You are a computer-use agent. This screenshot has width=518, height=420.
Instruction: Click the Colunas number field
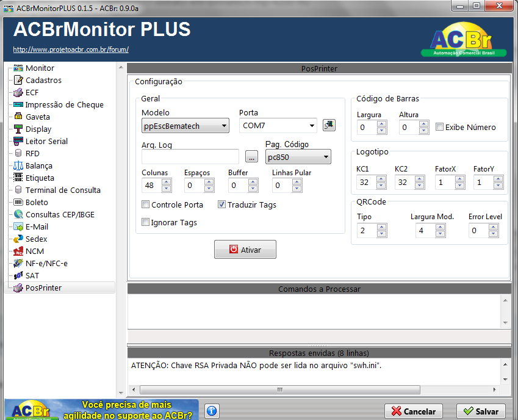152,186
